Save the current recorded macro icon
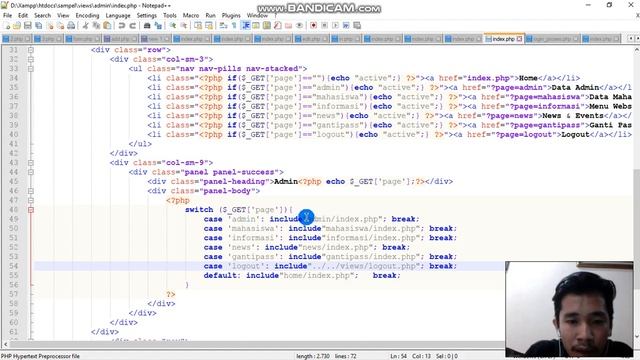Screen dimensions: 640x360 [357, 25]
